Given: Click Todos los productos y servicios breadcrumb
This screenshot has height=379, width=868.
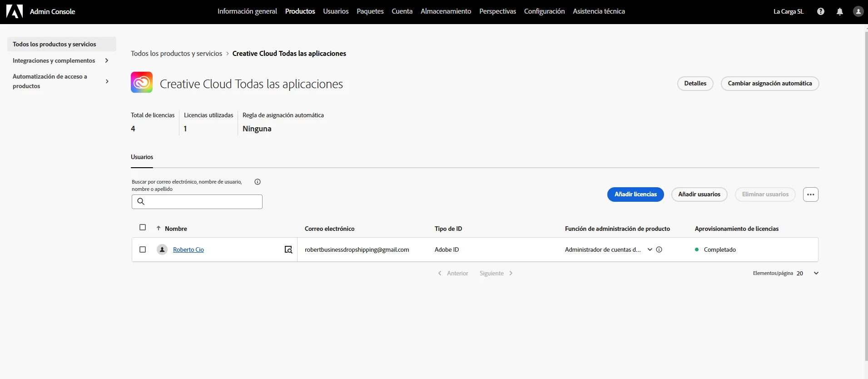Looking at the screenshot, I should tap(176, 54).
